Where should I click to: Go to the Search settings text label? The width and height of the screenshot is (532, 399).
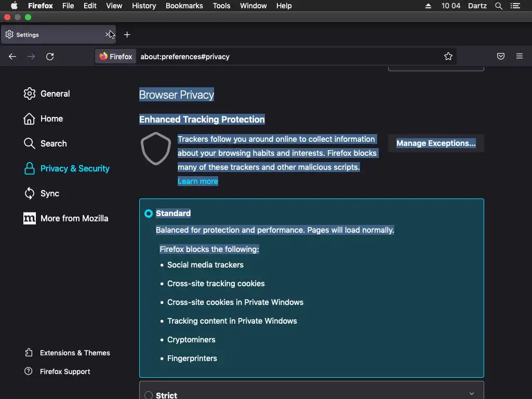pos(54,143)
